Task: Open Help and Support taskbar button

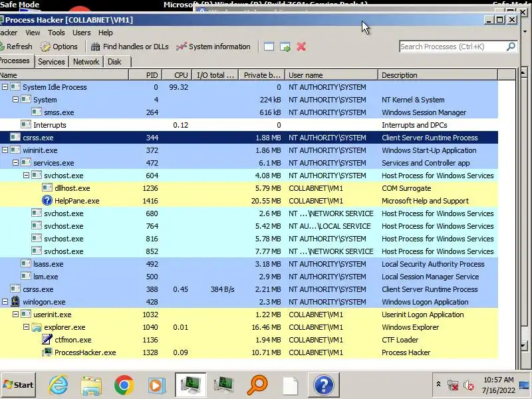Action: pos(324,385)
